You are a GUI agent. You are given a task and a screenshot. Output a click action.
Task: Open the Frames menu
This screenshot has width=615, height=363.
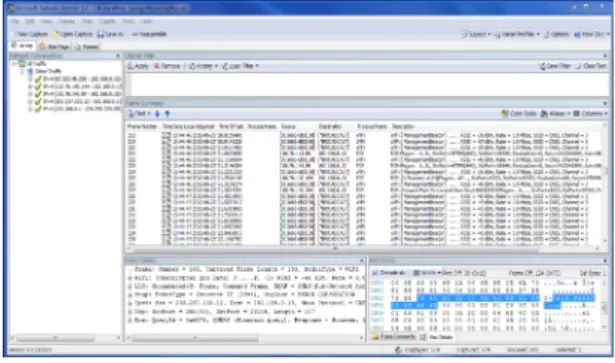click(x=66, y=22)
